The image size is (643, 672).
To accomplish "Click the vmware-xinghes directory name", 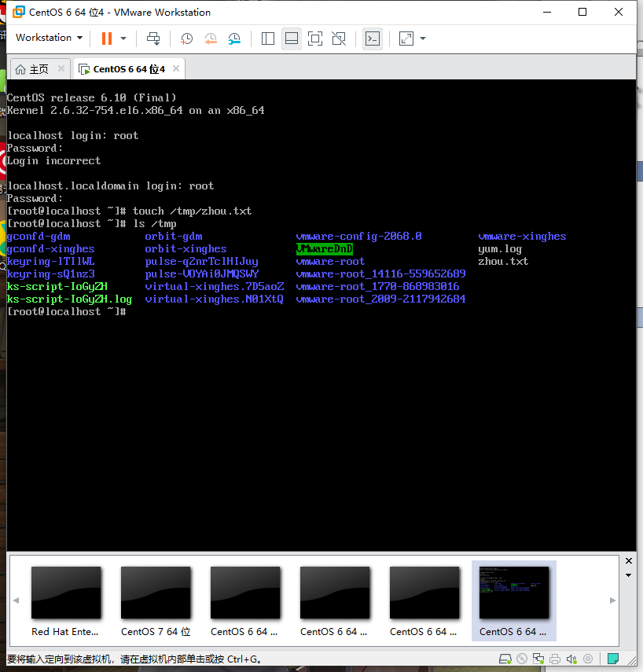I will pos(522,236).
